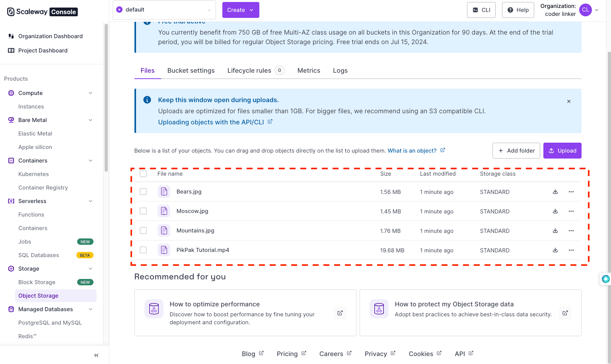Image resolution: width=611 pixels, height=364 pixels.
Task: Open the Metrics tab
Action: click(x=309, y=70)
